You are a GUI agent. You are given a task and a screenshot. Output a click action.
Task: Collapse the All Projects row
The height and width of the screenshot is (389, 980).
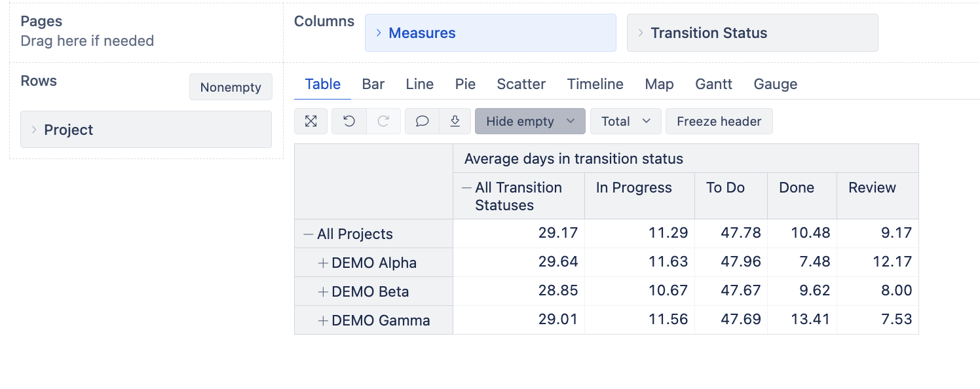pos(308,234)
